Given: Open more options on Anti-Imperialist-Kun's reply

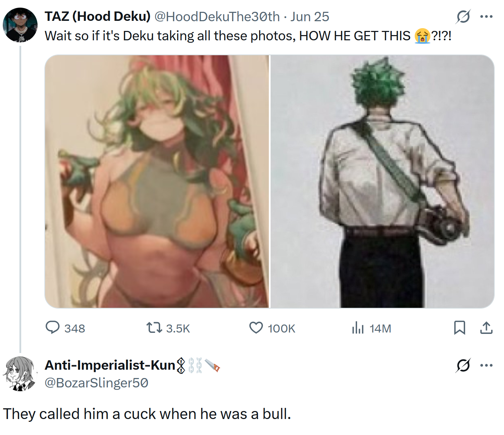Looking at the screenshot, I should click(x=486, y=365).
